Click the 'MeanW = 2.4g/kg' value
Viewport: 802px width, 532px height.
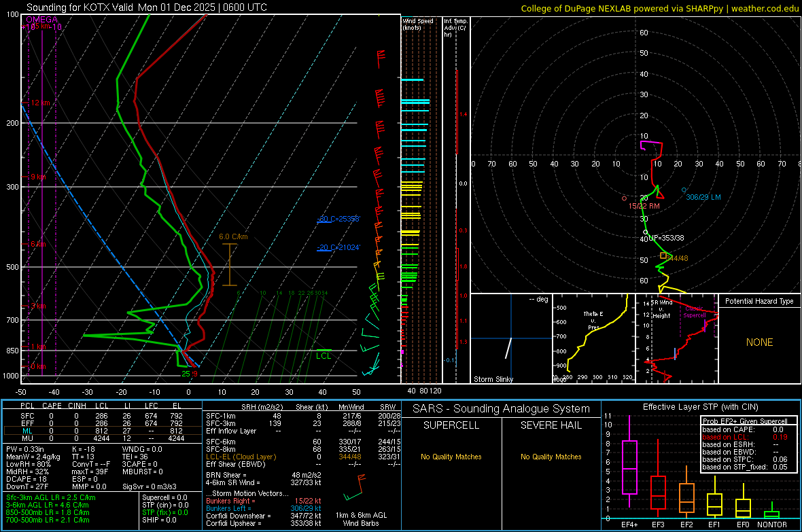[33, 457]
